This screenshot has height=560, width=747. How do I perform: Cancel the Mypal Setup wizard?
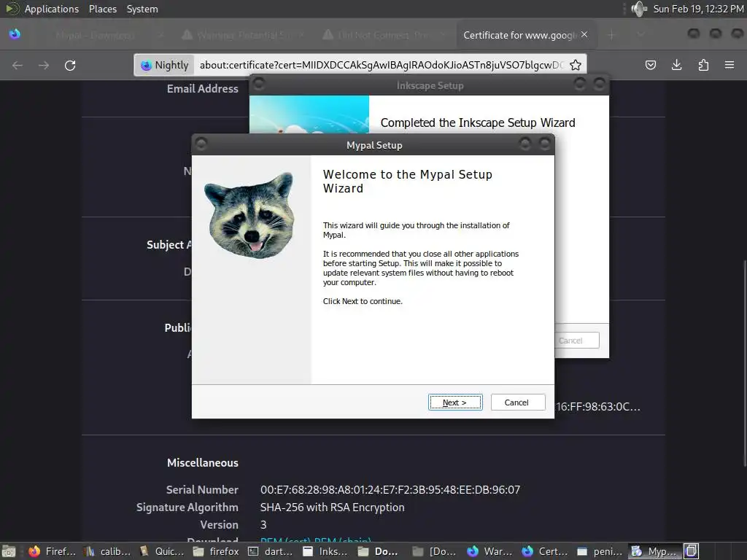tap(518, 402)
